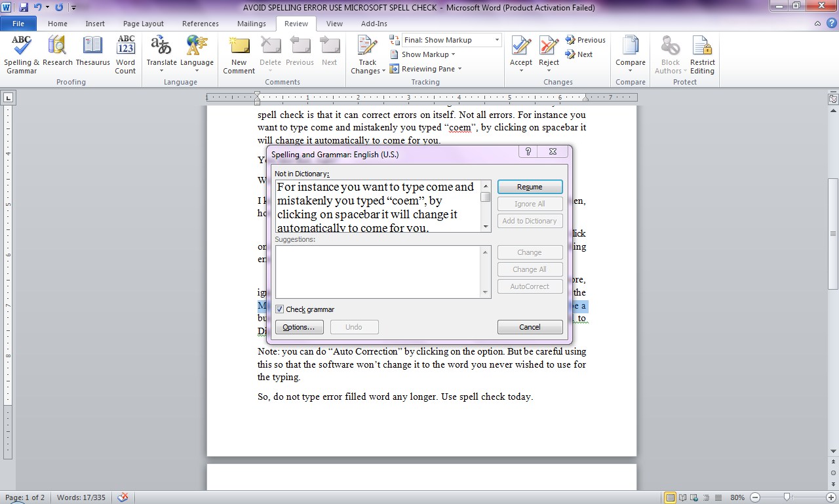839x504 pixels.
Task: Switch to Web Layout view
Action: [693, 497]
